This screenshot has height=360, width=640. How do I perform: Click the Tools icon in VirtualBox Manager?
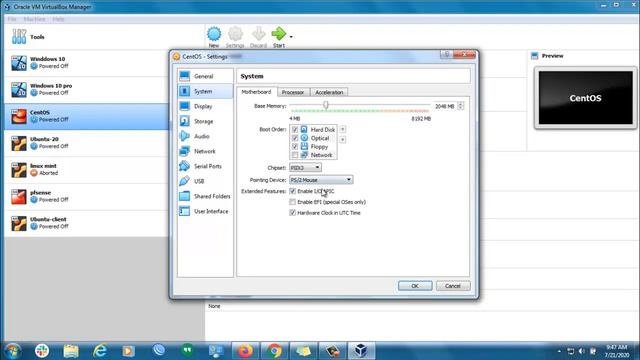click(x=19, y=37)
